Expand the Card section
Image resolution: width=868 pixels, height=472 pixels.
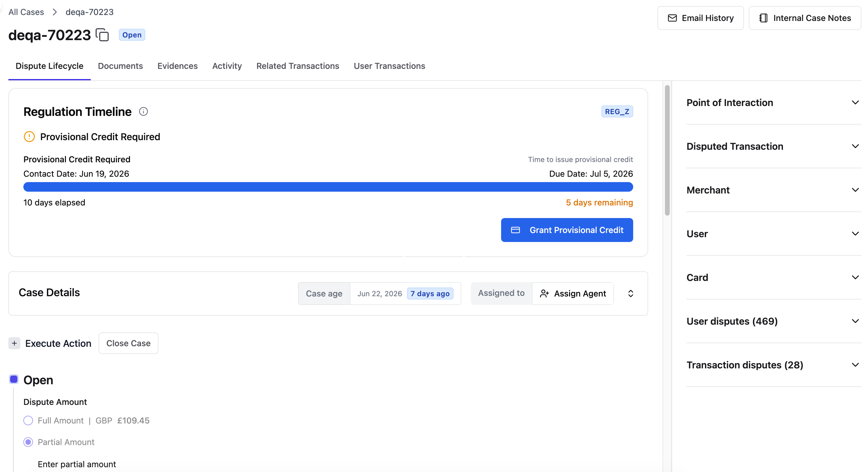pos(774,278)
